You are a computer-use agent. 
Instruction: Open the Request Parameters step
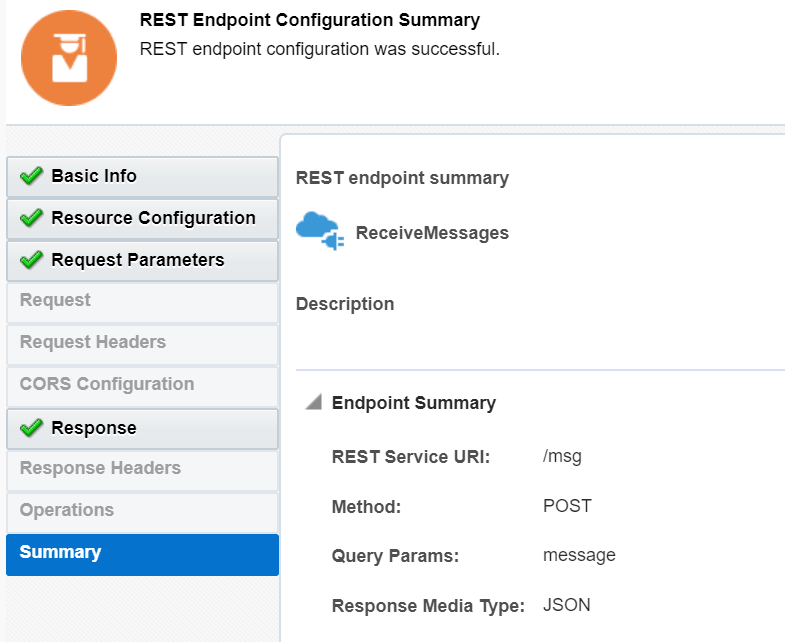click(138, 260)
